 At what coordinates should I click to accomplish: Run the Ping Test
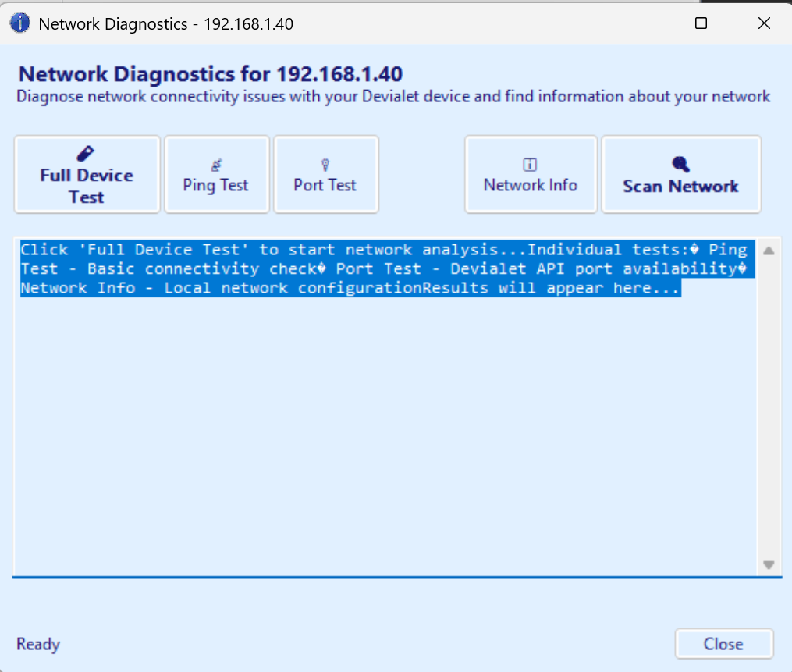click(x=216, y=174)
